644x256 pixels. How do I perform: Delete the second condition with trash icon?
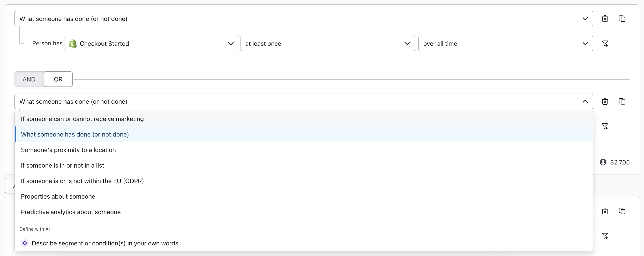click(x=605, y=101)
